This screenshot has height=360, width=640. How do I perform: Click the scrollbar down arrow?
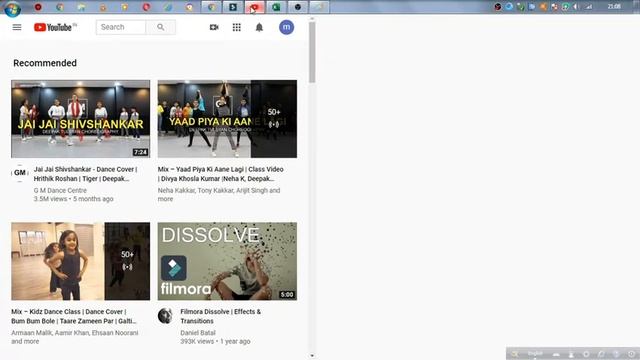coord(312,356)
